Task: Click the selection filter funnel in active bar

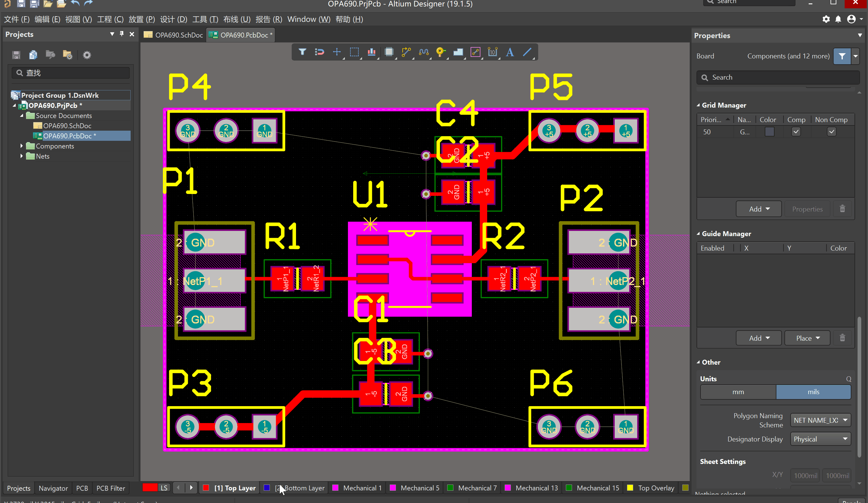Action: click(x=302, y=52)
